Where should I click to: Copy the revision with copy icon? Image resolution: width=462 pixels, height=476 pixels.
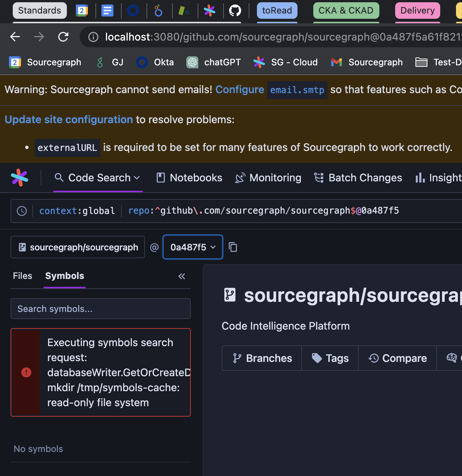click(233, 247)
